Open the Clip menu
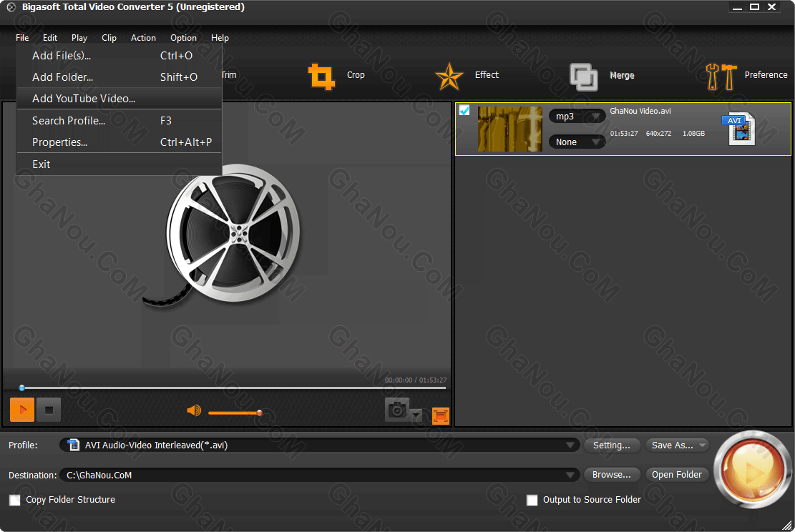The width and height of the screenshot is (795, 532). (x=109, y=37)
